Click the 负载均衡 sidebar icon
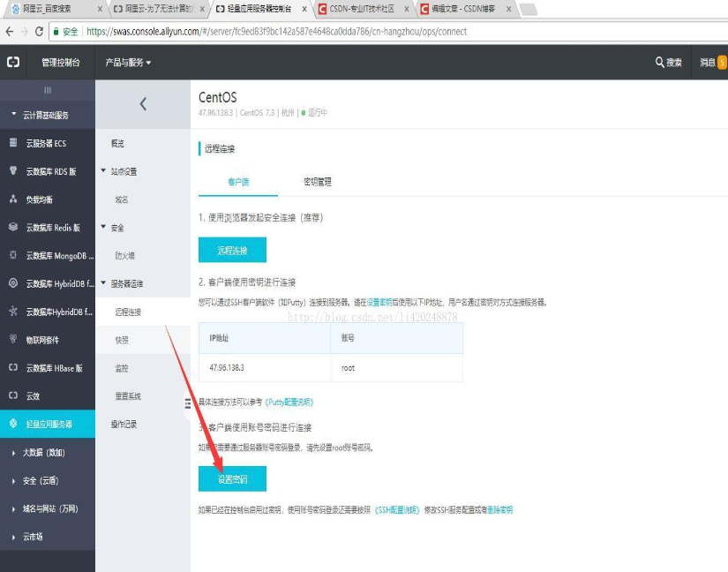This screenshot has width=728, height=572. tap(13, 199)
